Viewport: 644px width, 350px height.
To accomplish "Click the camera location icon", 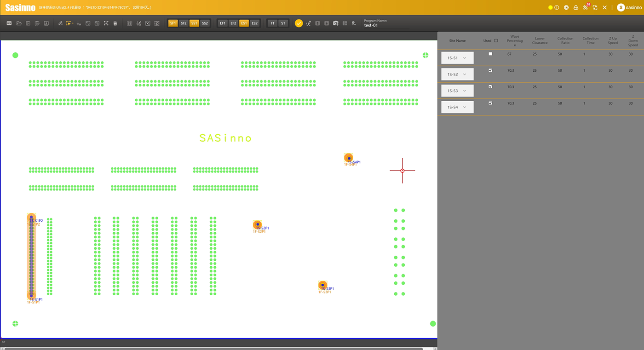I will (336, 23).
